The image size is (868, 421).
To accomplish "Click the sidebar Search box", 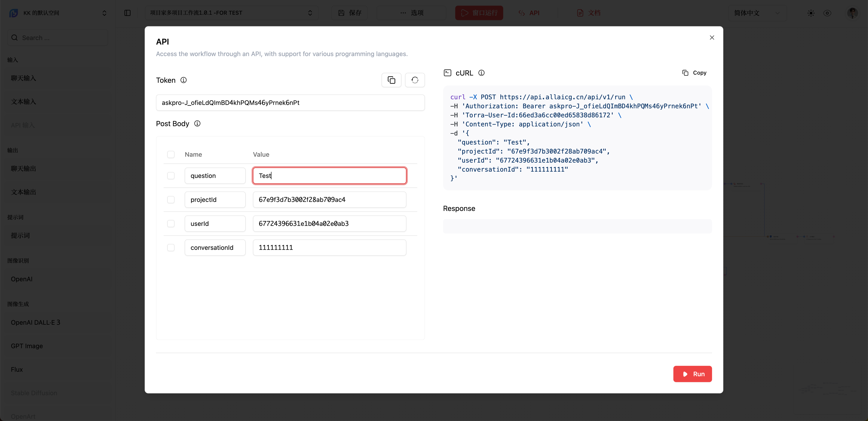I will pos(58,38).
